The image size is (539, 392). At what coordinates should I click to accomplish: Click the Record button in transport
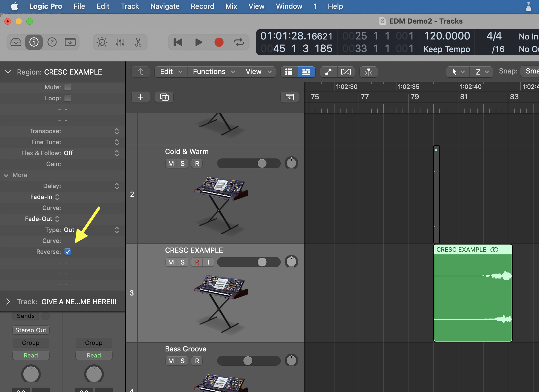coord(219,42)
